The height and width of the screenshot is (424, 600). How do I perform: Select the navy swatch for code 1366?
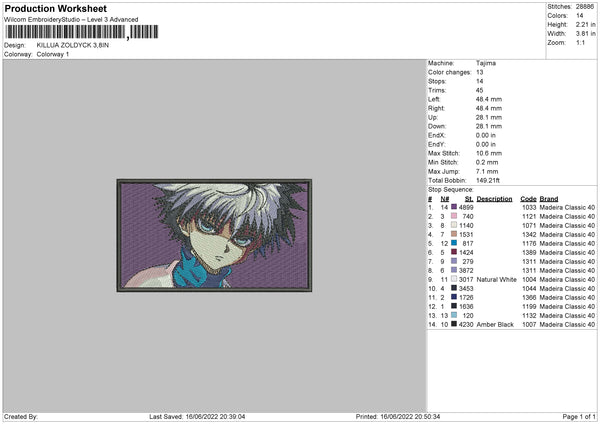454,297
